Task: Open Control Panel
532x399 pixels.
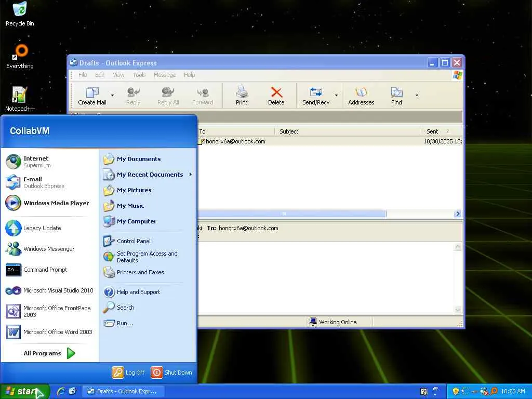Action: pos(147,241)
